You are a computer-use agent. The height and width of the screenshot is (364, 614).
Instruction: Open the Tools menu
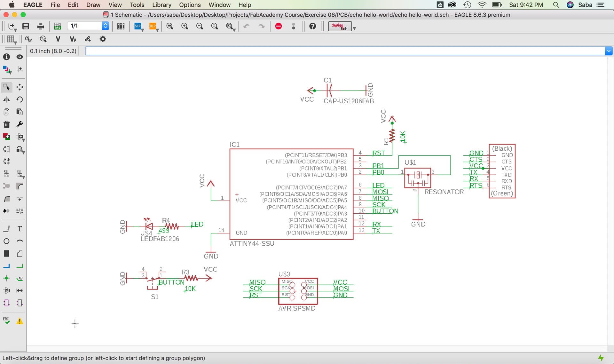[137, 5]
